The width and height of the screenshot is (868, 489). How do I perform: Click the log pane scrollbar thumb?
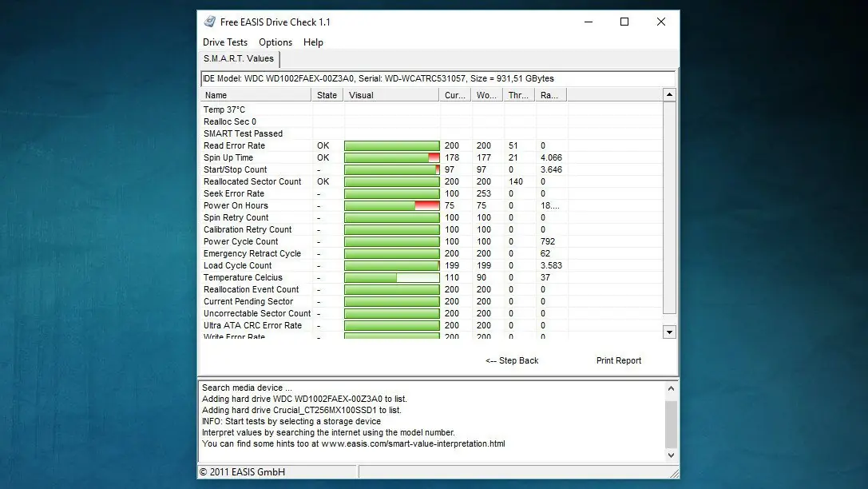pyautogui.click(x=671, y=425)
